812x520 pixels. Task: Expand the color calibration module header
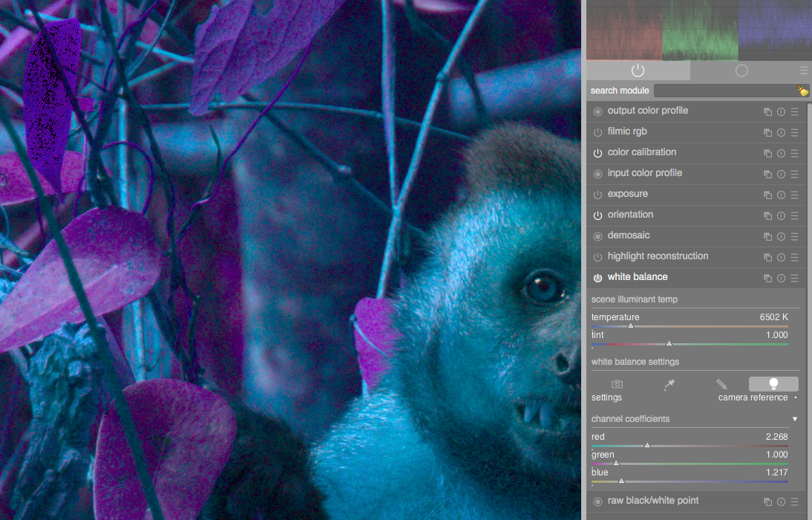(x=641, y=152)
